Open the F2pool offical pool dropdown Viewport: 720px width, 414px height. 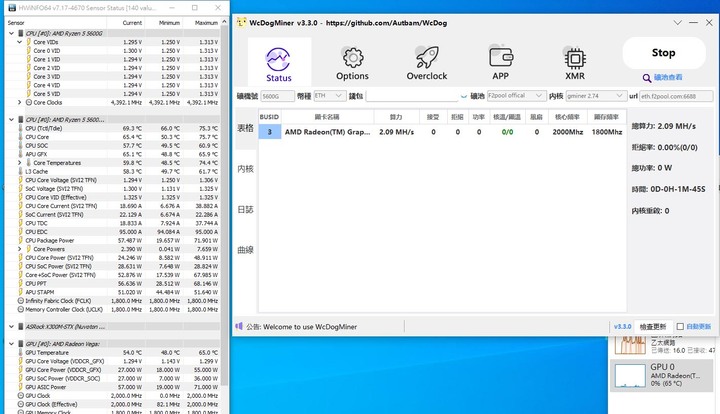click(516, 95)
